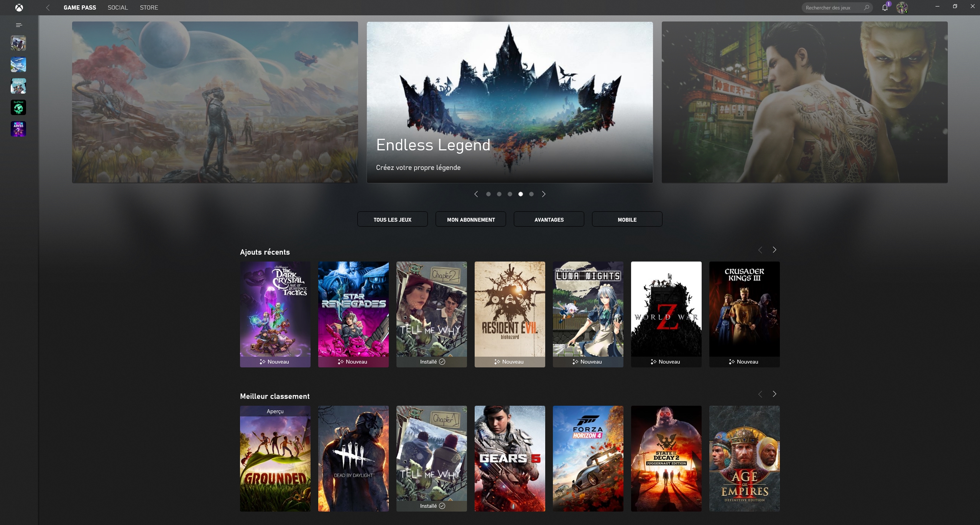Switch to the GAME PASS tab
This screenshot has height=525, width=980.
pos(80,8)
